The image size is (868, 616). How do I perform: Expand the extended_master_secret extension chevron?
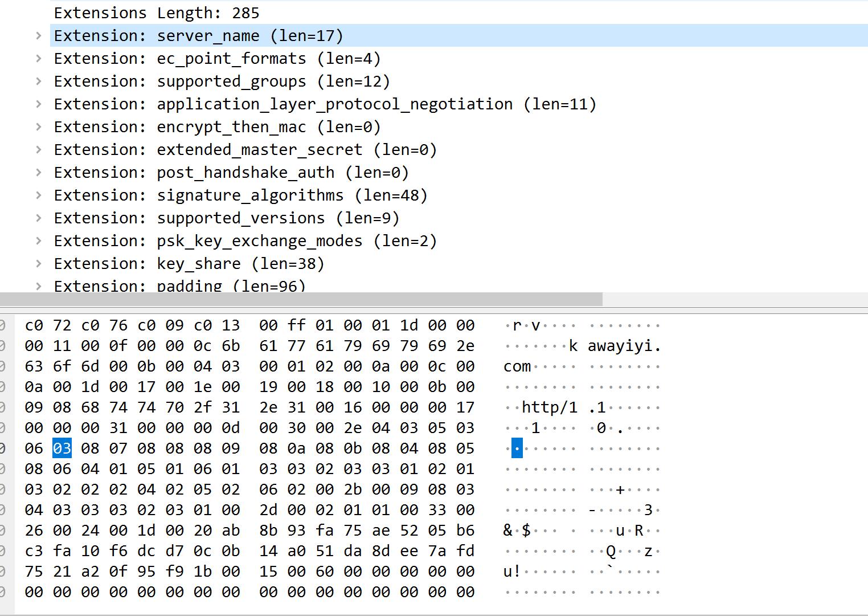pyautogui.click(x=38, y=150)
